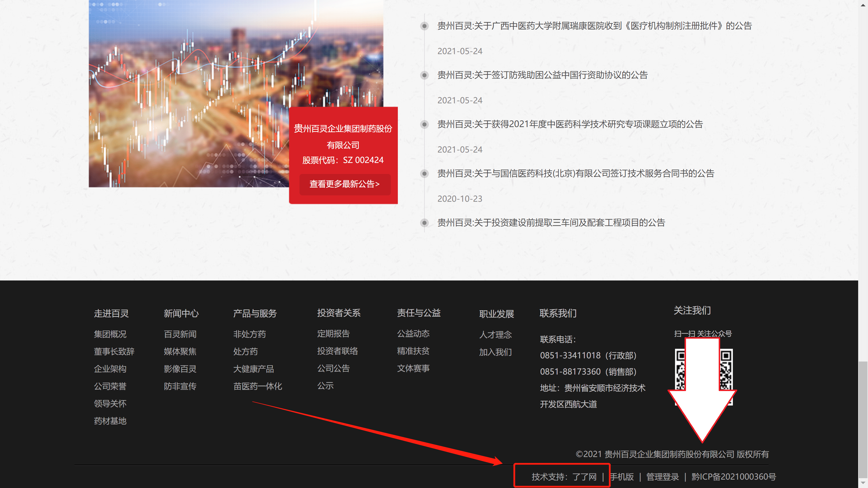Open 百灵新闻 link

click(180, 334)
